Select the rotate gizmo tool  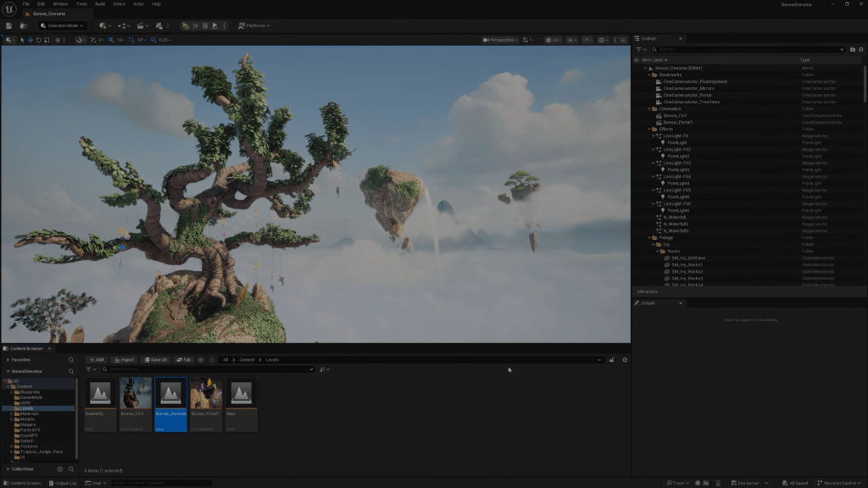tap(39, 40)
